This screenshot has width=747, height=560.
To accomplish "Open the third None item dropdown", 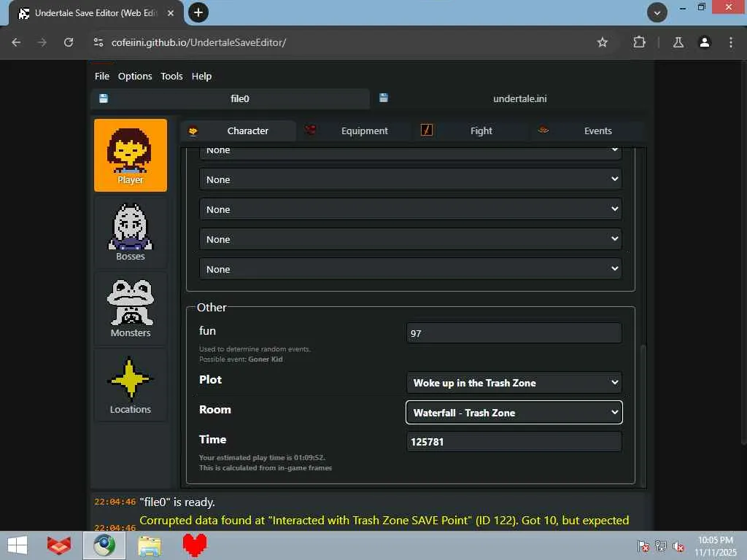I will coord(410,209).
